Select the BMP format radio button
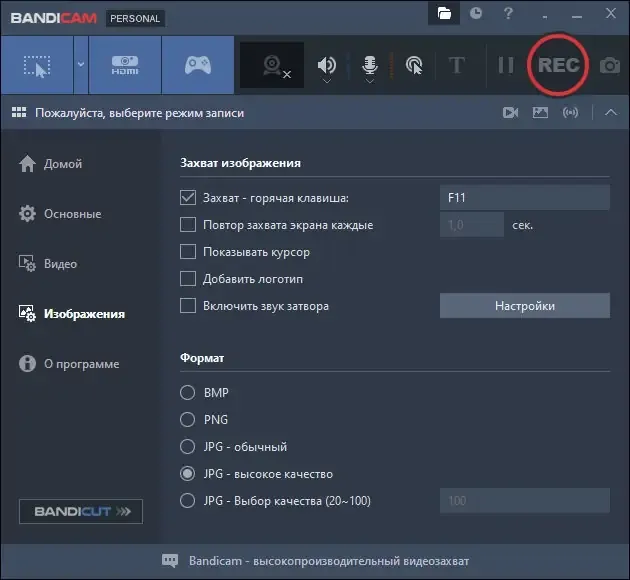 [x=188, y=392]
